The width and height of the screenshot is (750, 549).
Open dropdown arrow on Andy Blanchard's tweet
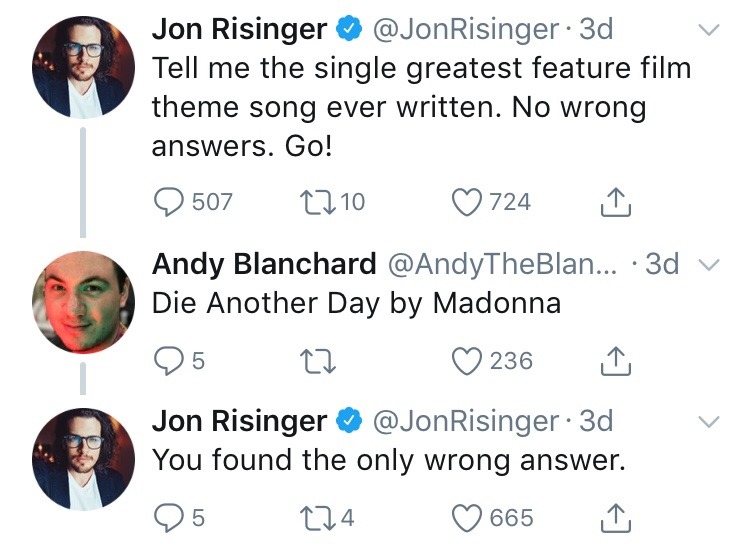(707, 265)
